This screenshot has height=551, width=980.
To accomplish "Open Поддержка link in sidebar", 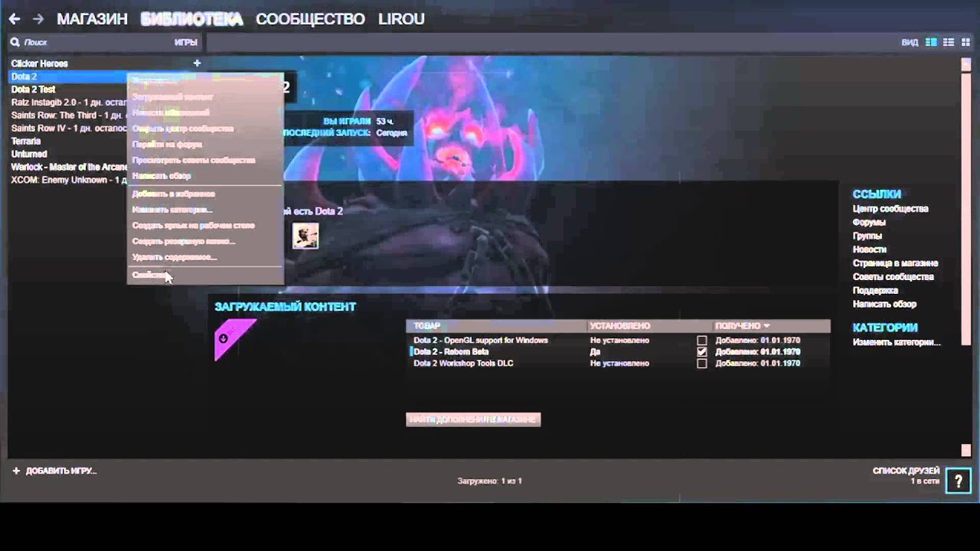I will 875,291.
